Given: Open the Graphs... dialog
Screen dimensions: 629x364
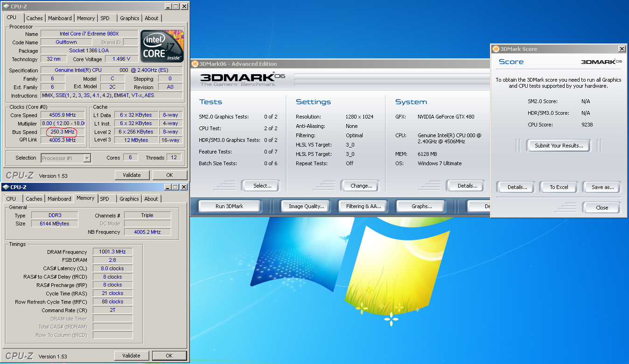Looking at the screenshot, I should click(x=421, y=206).
